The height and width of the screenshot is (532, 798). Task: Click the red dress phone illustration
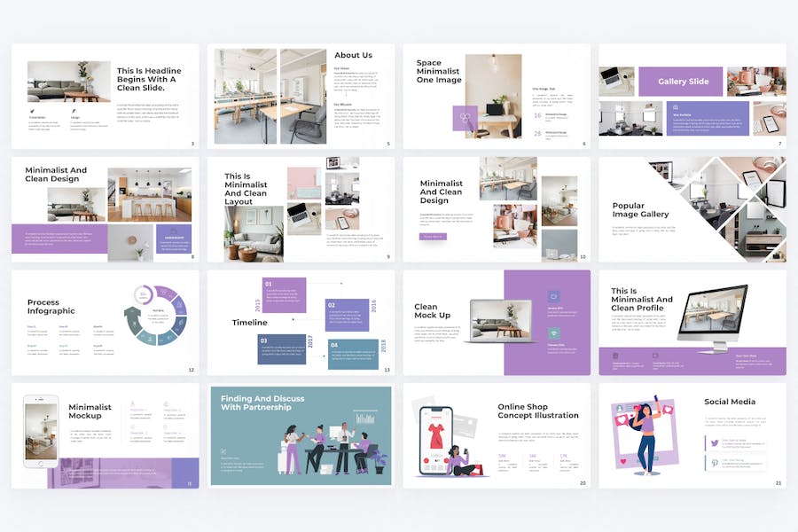pyautogui.click(x=435, y=441)
